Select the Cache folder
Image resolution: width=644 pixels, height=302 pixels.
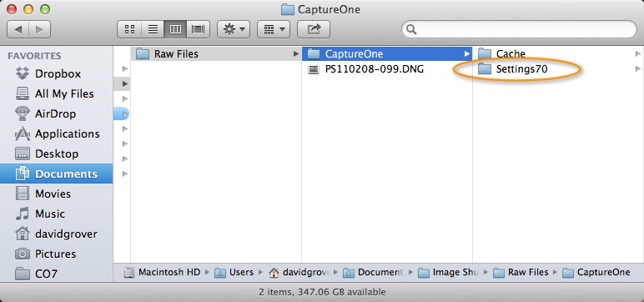pos(558,54)
